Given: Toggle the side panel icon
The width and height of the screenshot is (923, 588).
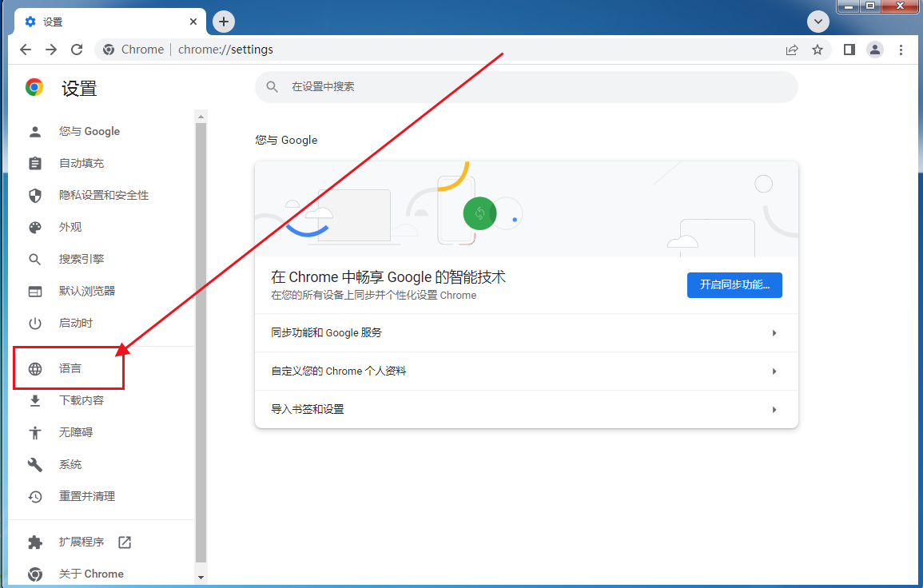Looking at the screenshot, I should (849, 50).
